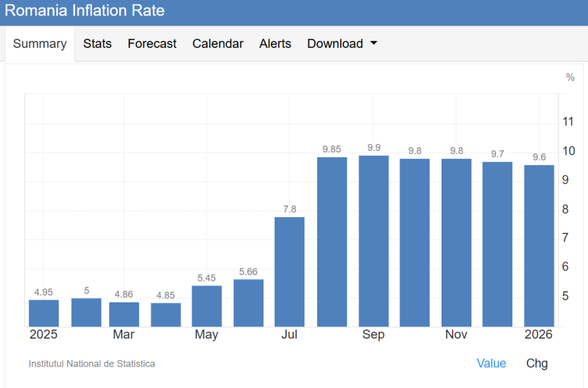
Task: Click the Download caret arrow
Action: (374, 44)
